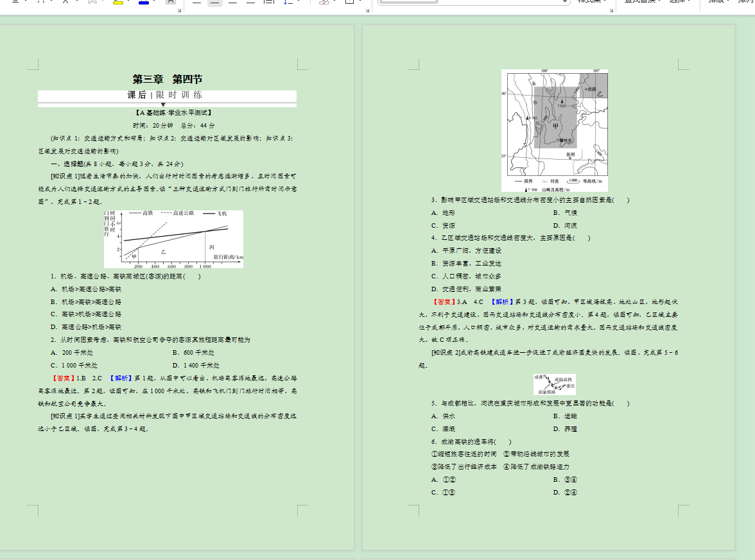Click option C. ①③
The image size is (755, 560).
point(443,493)
